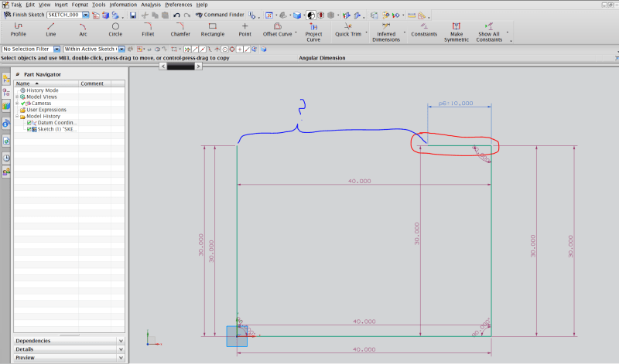Click the right scroll arrow above viewport
Image resolution: width=619 pixels, height=364 pixels.
199,66
